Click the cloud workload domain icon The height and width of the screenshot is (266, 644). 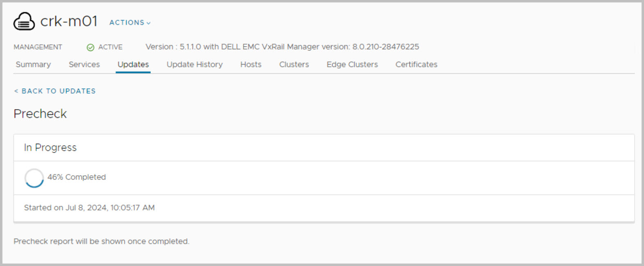click(24, 21)
